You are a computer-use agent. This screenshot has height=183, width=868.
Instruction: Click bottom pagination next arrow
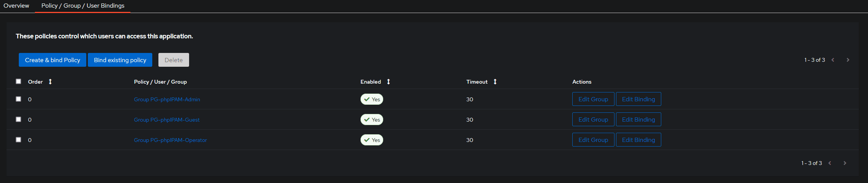point(845,163)
